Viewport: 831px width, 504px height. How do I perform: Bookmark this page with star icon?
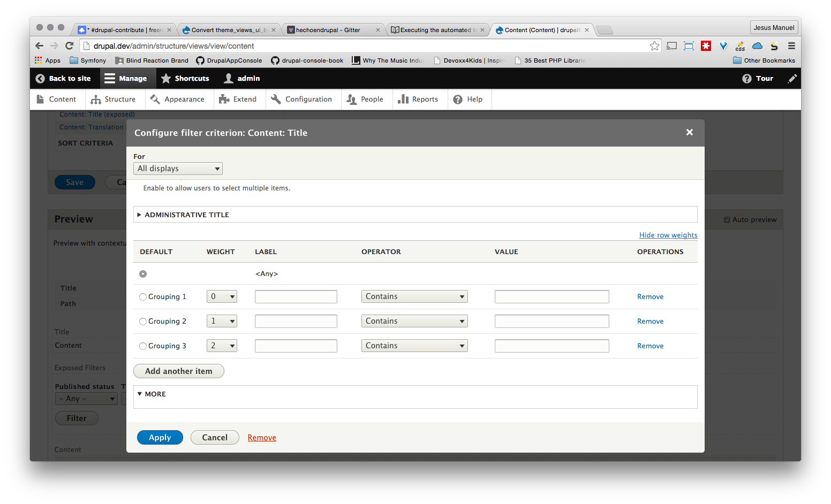(654, 46)
